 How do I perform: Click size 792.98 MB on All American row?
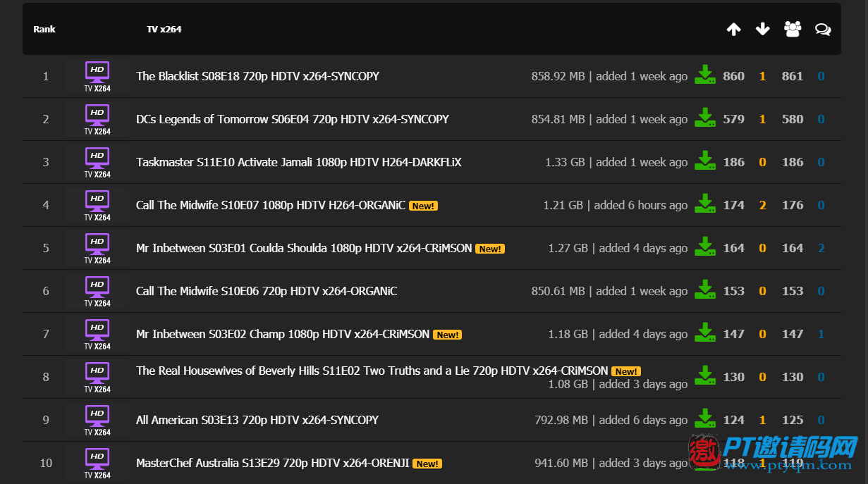(x=561, y=420)
